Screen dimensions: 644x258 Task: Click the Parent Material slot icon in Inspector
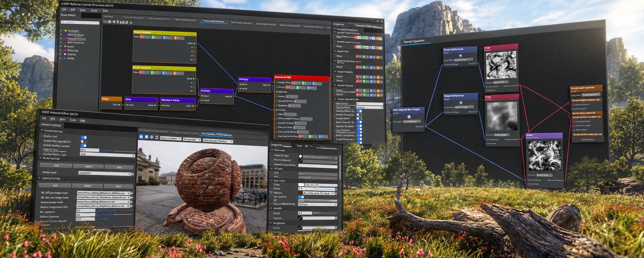point(300,161)
